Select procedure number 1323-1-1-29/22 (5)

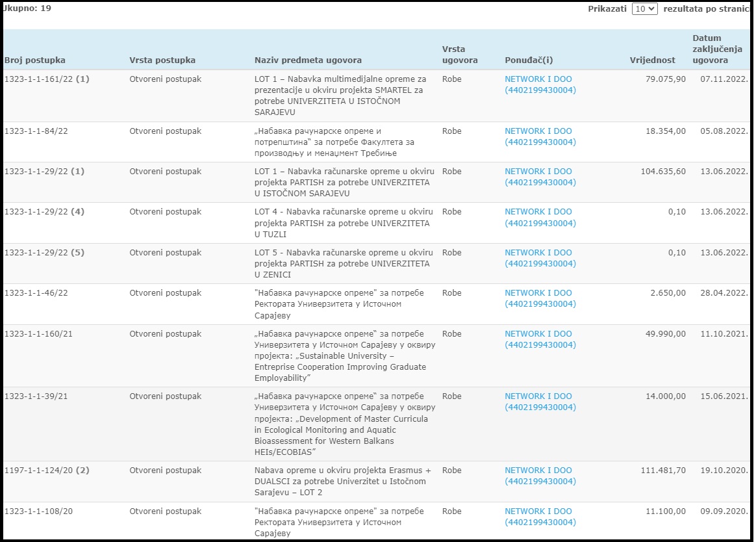point(44,252)
